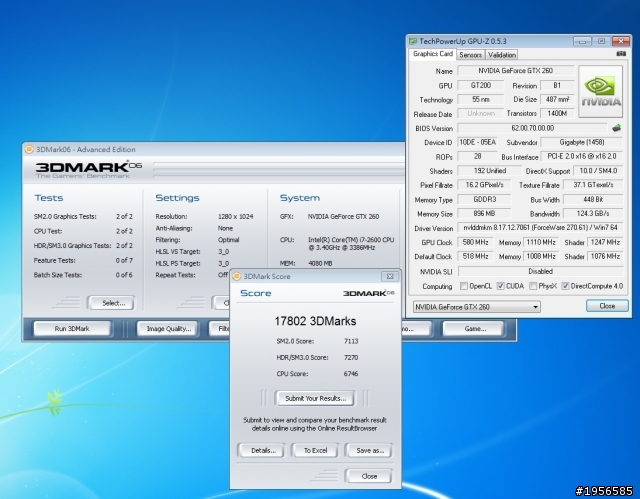Click the SM2.0 Score value 7113

[x=351, y=341]
